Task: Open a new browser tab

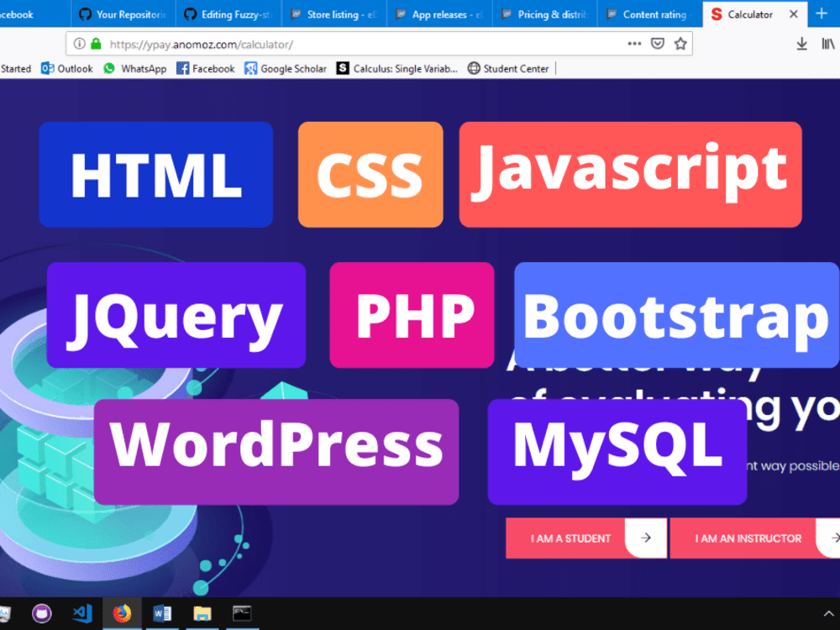Action: click(822, 14)
